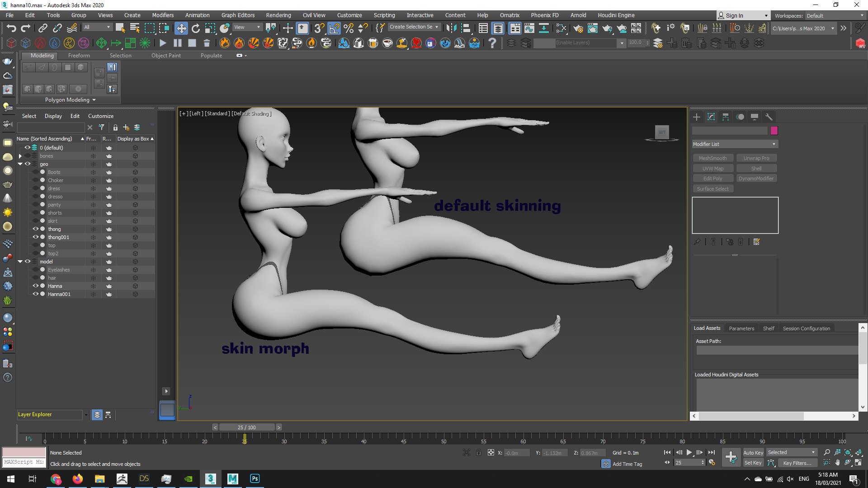Activate the Select and Rotate tool
This screenshot has height=488, width=868.
point(196,28)
